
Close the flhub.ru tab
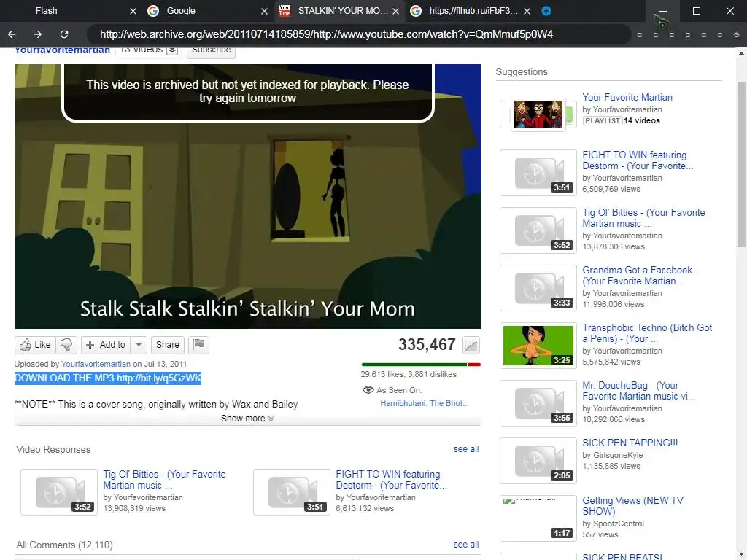pos(527,11)
